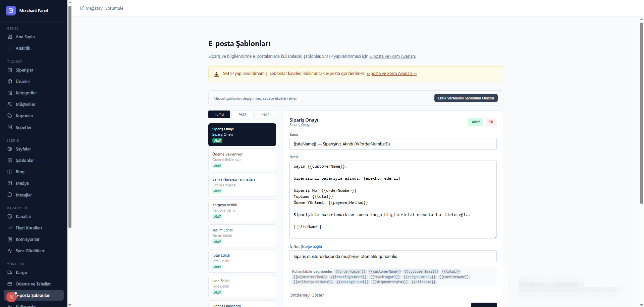Click into the Konu subject field
Screen dimensions: 644x307
[393, 144]
